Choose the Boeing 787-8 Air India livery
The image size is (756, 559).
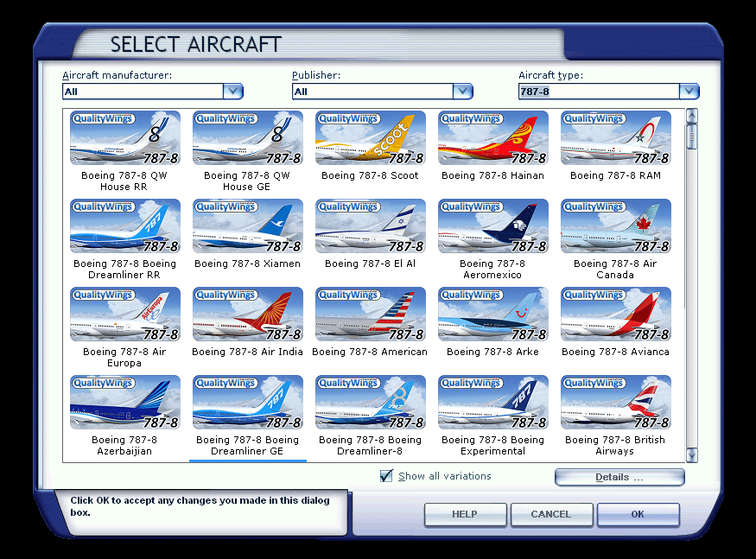(x=247, y=314)
